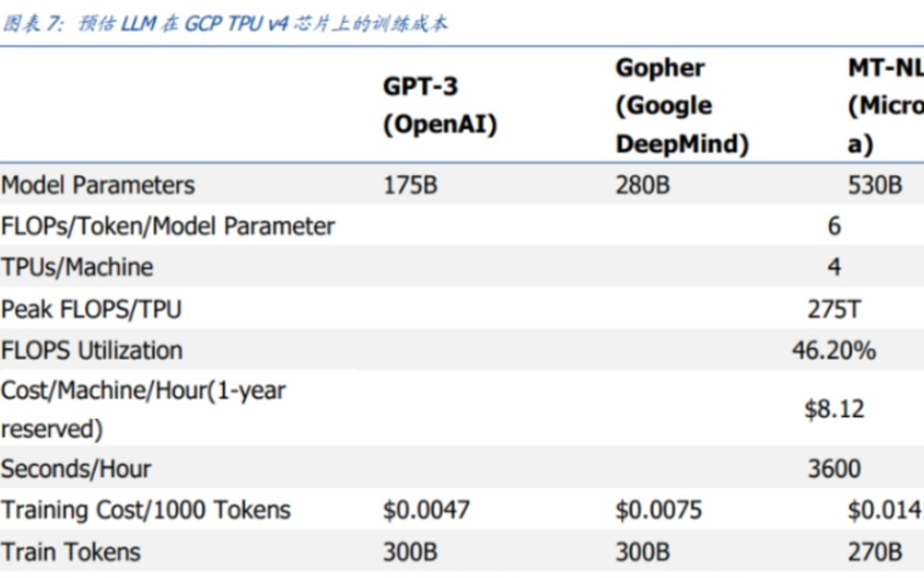The width and height of the screenshot is (924, 578).
Task: Select the Gopher (Google DeepMind) column header
Action: [x=682, y=105]
